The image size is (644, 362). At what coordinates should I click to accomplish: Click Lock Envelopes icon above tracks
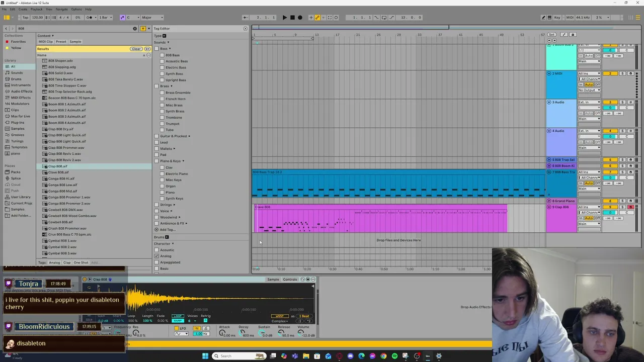pyautogui.click(x=573, y=35)
